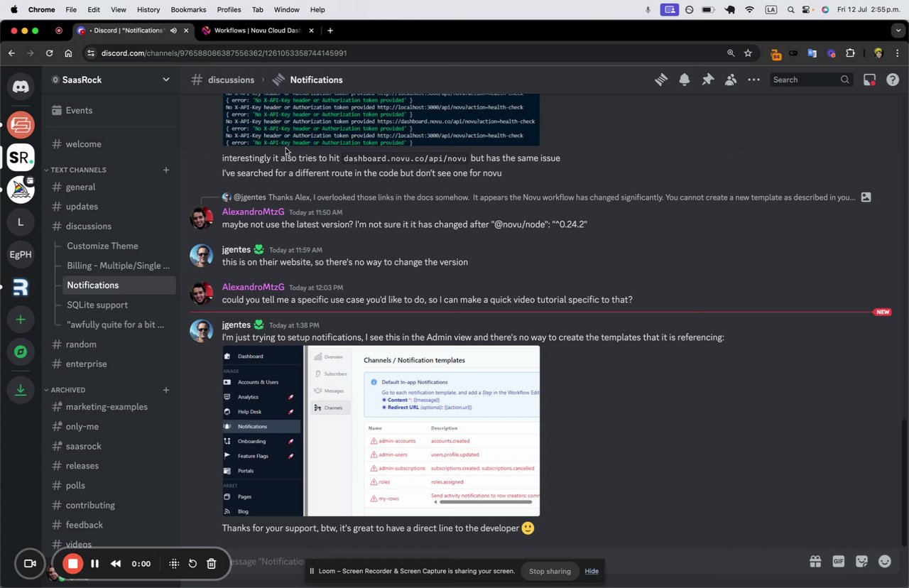The height and width of the screenshot is (588, 909).
Task: Open the terminal error screenshot attachment
Action: (x=381, y=119)
